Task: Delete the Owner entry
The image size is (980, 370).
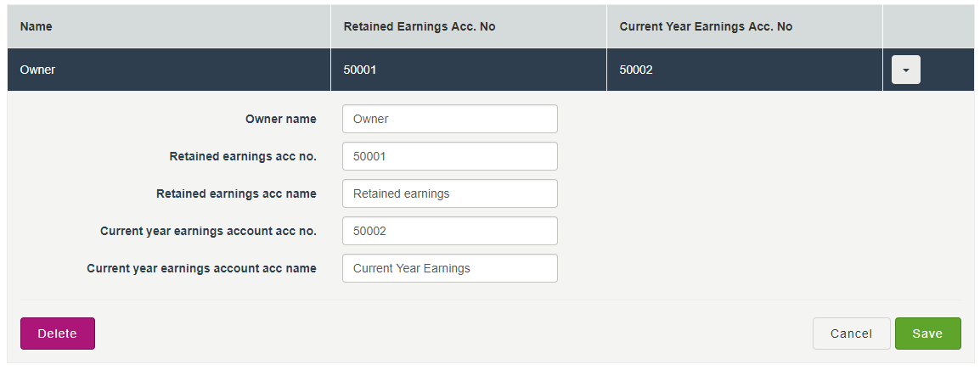Action: [57, 334]
